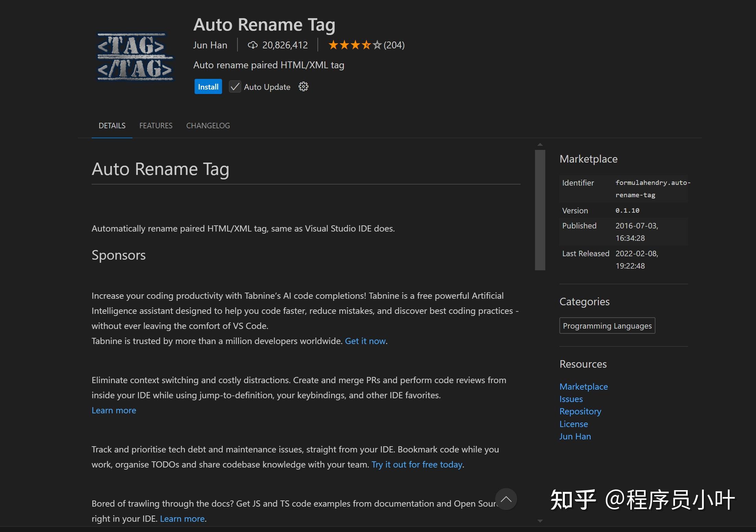Image resolution: width=756 pixels, height=532 pixels.
Task: Click the Jun Han publisher name in header
Action: [x=210, y=45]
